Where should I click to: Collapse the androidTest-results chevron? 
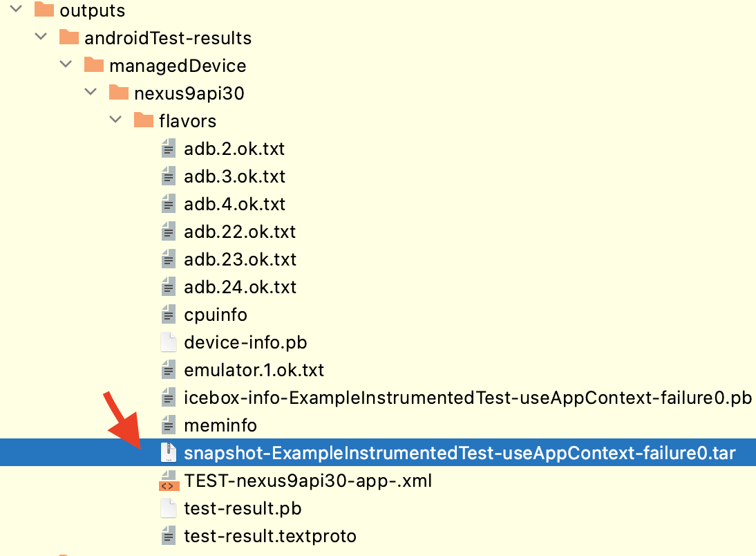coord(41,36)
